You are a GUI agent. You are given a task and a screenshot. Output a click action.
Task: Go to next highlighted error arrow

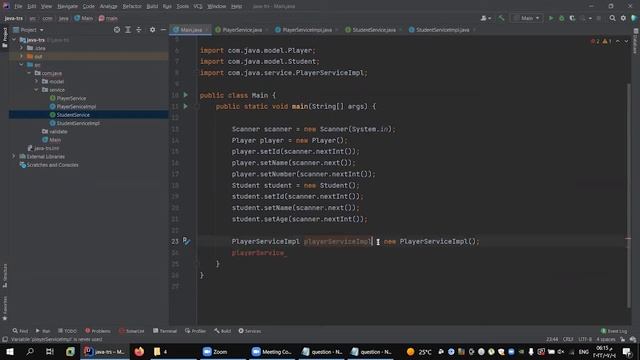[x=626, y=41]
